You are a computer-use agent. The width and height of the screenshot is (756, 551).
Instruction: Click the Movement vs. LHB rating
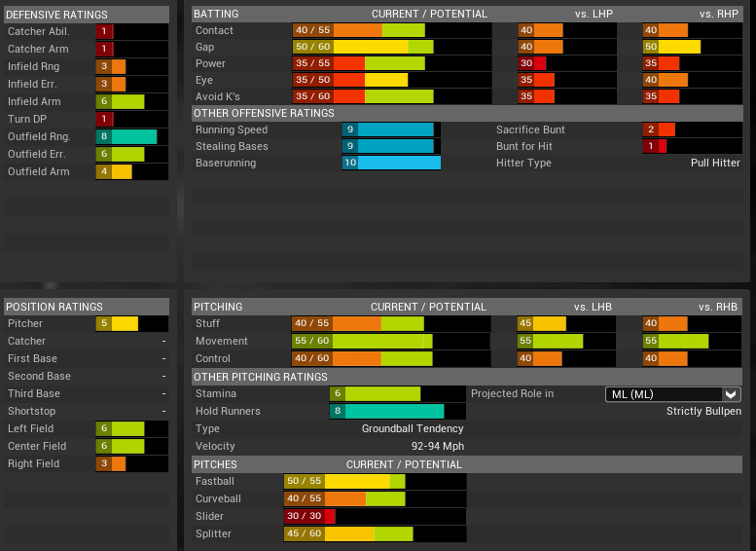click(x=550, y=341)
